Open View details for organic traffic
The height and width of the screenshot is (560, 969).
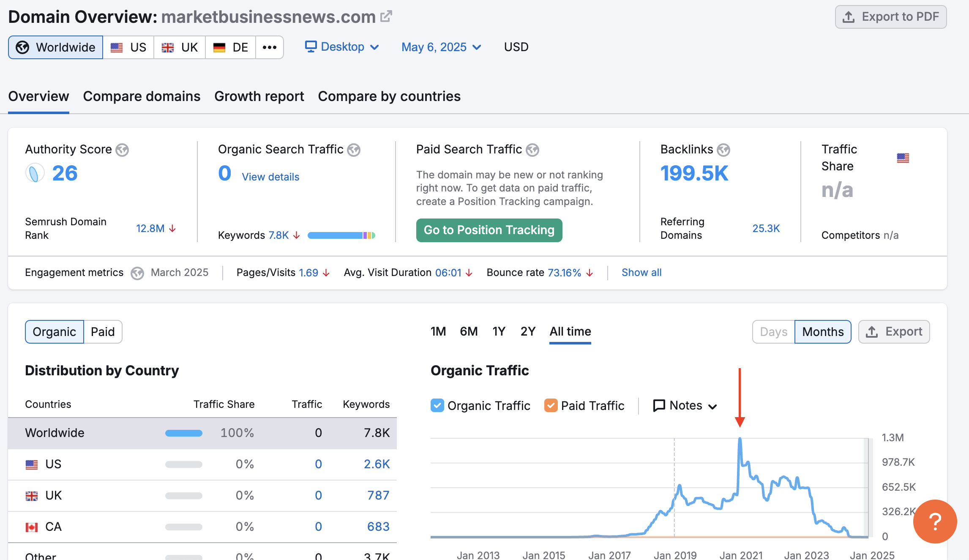click(x=270, y=177)
